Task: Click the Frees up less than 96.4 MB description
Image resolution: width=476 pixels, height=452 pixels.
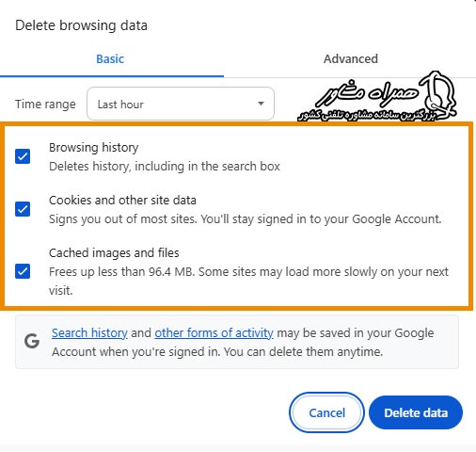Action: click(248, 281)
